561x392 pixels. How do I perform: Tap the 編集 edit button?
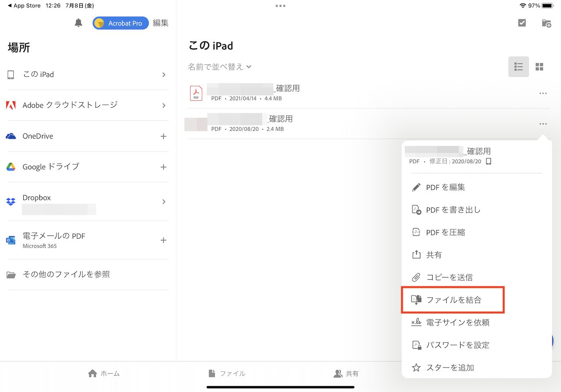click(160, 23)
